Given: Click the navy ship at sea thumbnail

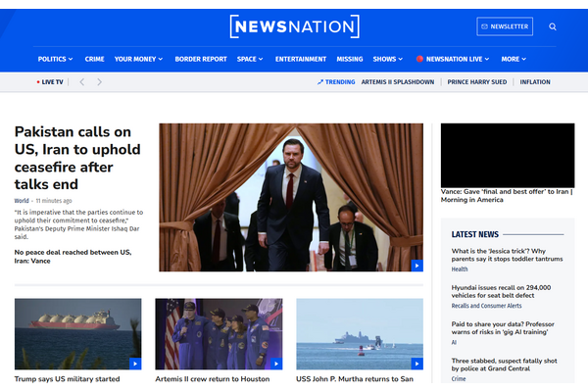Looking at the screenshot, I should tap(360, 334).
